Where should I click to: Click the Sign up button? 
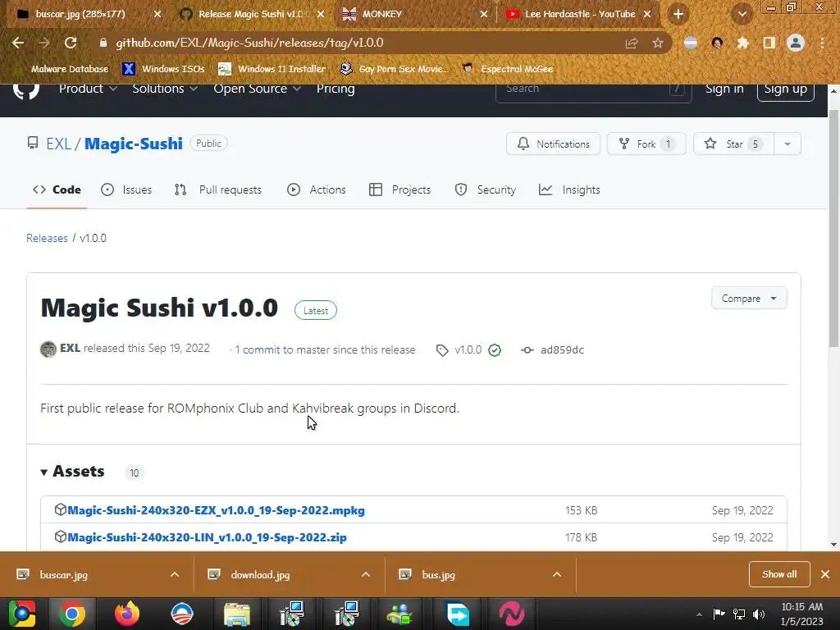[x=785, y=89]
